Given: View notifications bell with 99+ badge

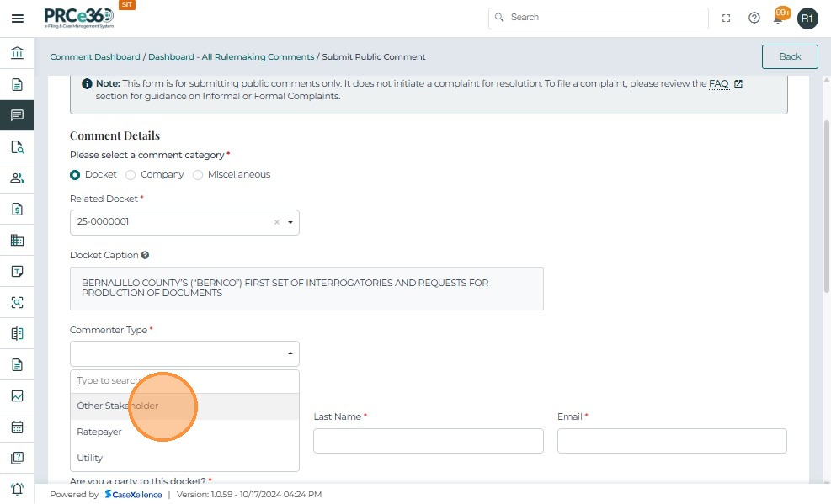Looking at the screenshot, I should pos(780,18).
